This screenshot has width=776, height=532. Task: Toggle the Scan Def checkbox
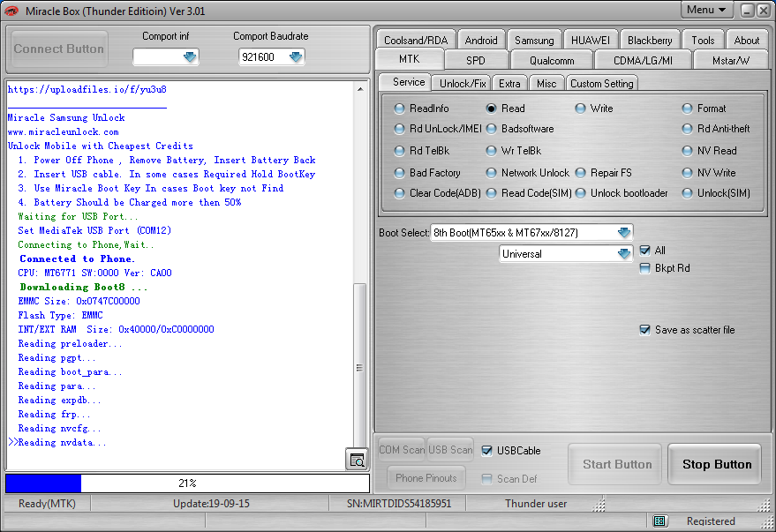487,478
